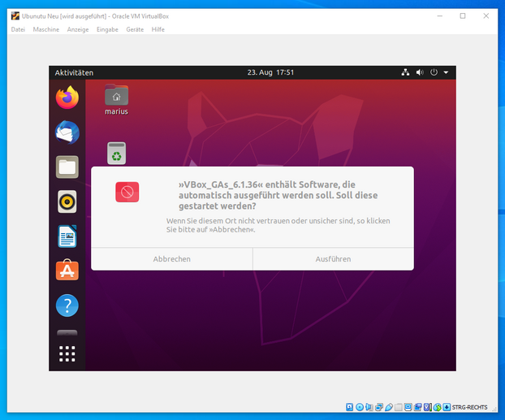
Task: Open LibreOffice Writer from the dock
Action: (67, 236)
